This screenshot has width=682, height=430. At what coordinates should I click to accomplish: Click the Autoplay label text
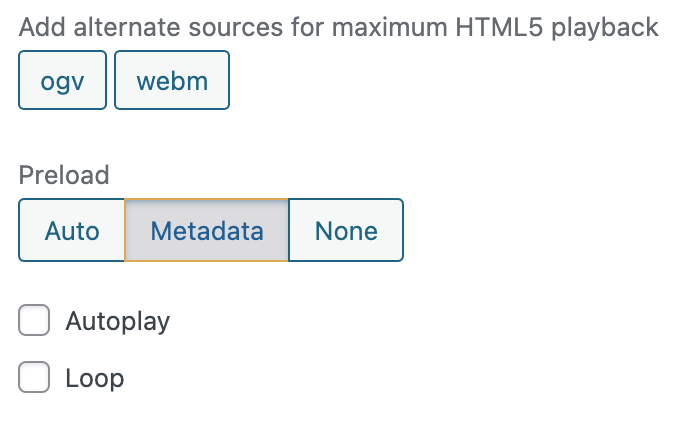click(x=118, y=321)
